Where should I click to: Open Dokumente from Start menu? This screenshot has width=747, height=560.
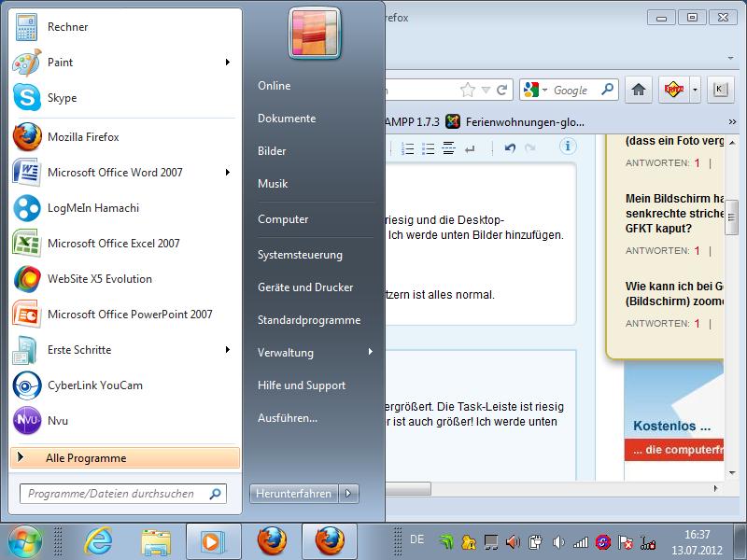(x=287, y=119)
